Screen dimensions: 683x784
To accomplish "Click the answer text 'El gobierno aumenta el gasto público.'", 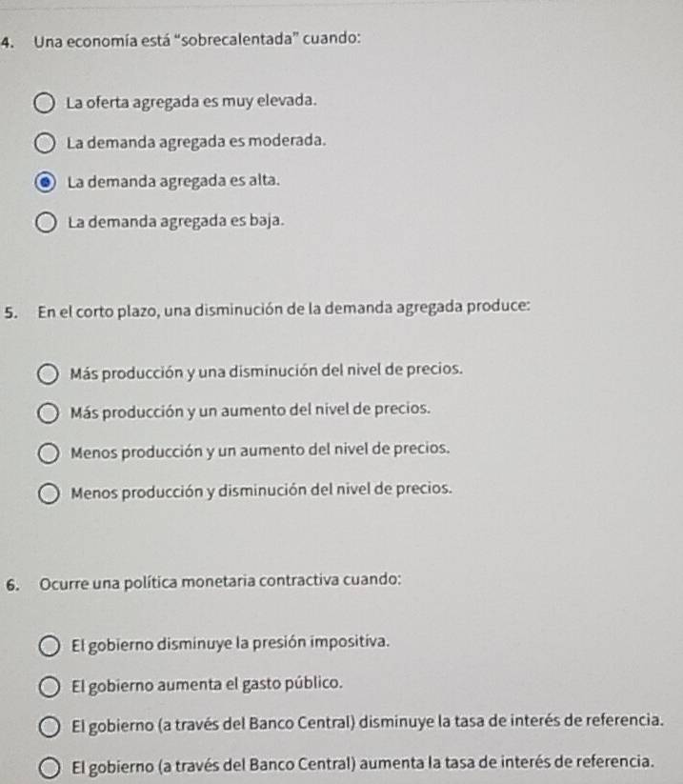I will pos(206,684).
